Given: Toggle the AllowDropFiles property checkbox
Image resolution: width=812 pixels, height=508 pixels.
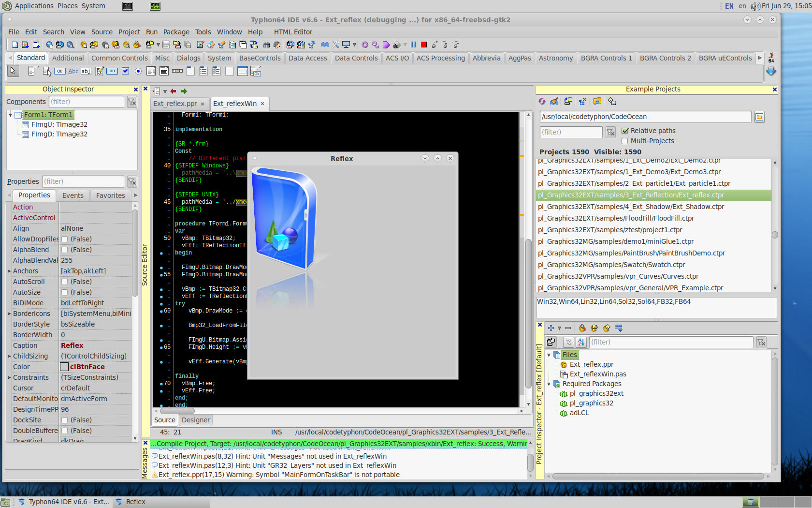Looking at the screenshot, I should pos(64,239).
